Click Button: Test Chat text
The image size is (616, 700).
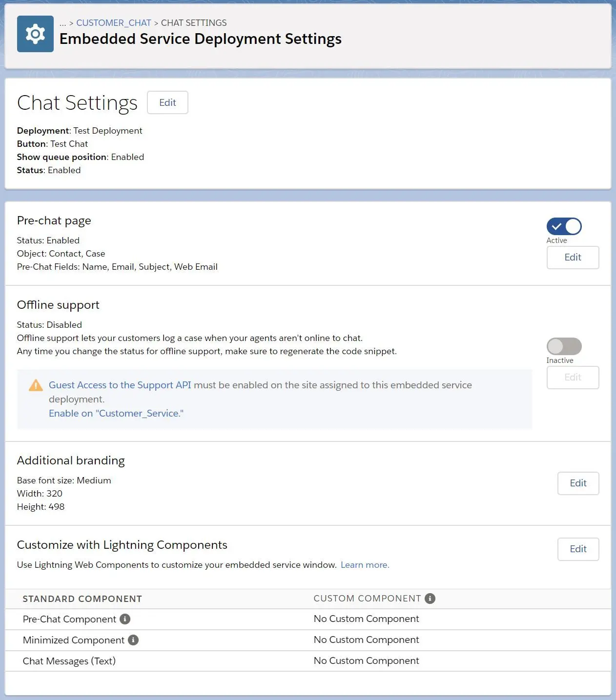click(52, 144)
